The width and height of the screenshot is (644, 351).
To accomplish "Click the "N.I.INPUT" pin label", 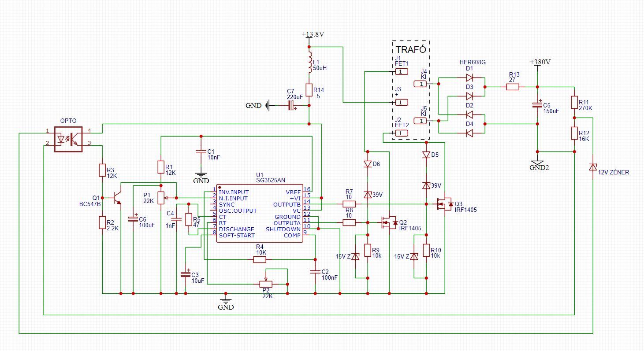I will (233, 199).
